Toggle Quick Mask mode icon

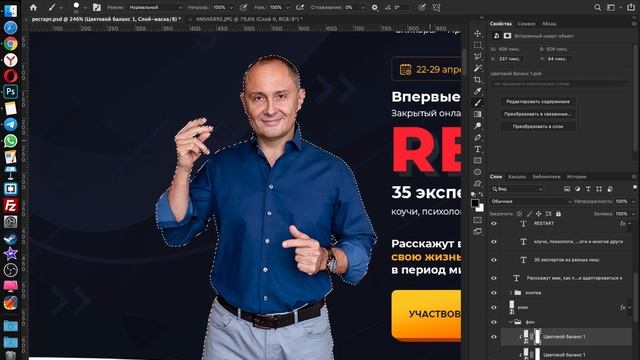pos(478,220)
